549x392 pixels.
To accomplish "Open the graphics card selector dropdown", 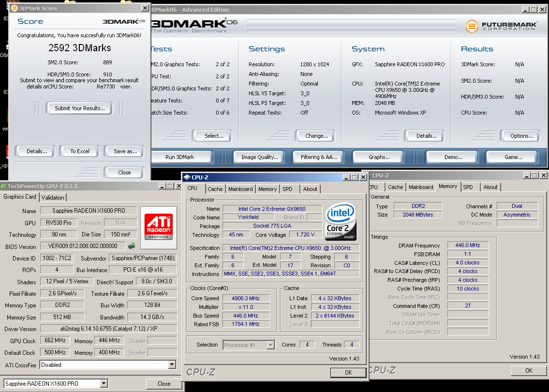I will pos(104,384).
